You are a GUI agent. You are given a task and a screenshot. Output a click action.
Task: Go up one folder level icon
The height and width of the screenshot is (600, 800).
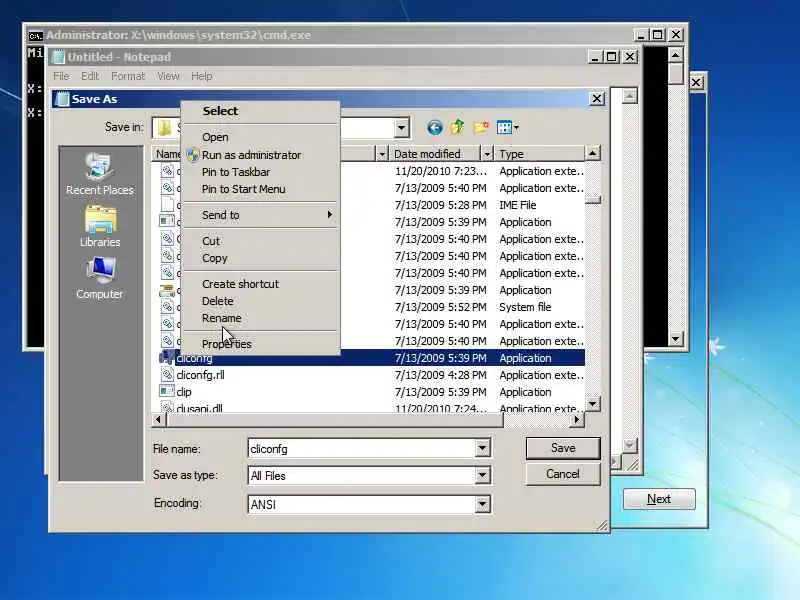click(457, 127)
